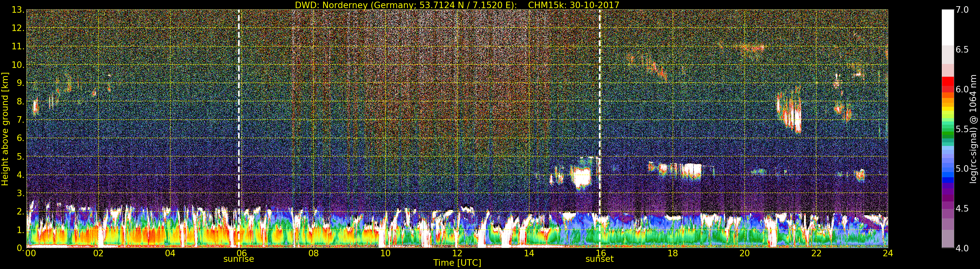The width and height of the screenshot is (980, 269).
Task: Click the time axis tick label '08'
Action: pyautogui.click(x=313, y=253)
